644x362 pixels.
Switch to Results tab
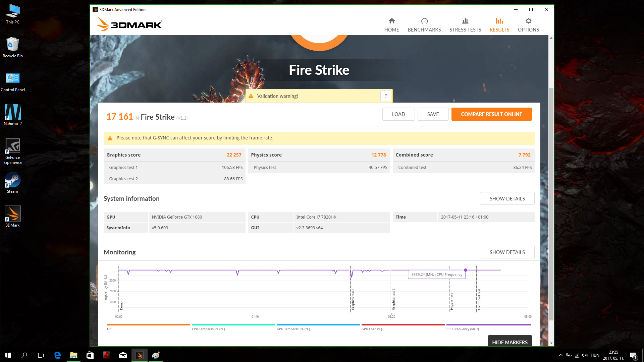pos(499,25)
